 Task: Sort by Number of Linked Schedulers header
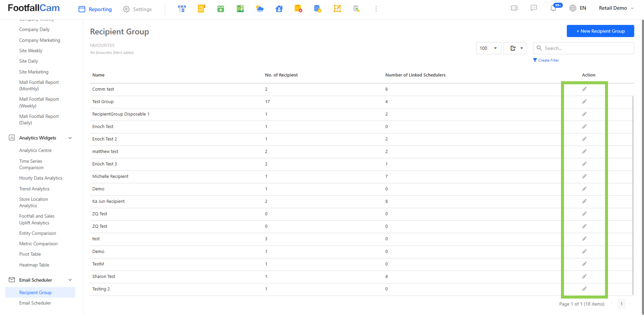415,75
